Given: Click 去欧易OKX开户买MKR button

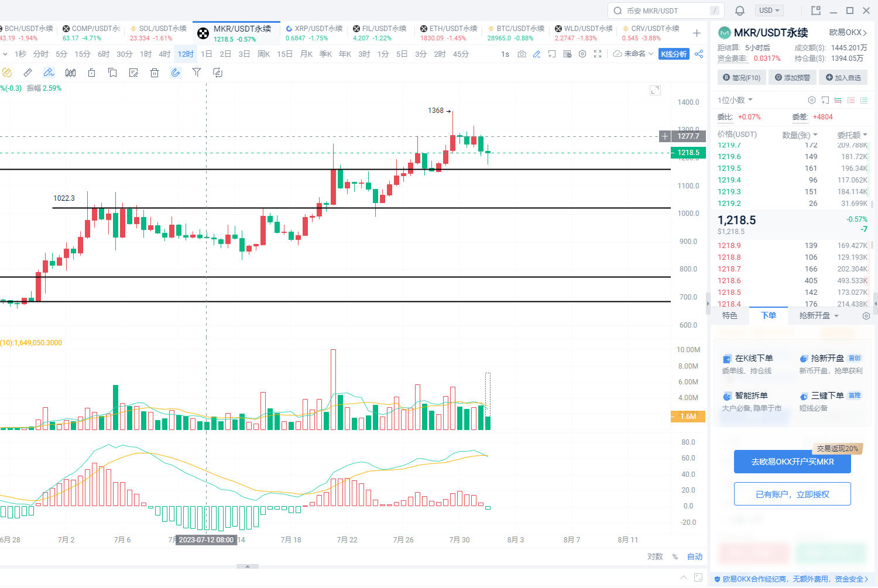Looking at the screenshot, I should pos(793,462).
